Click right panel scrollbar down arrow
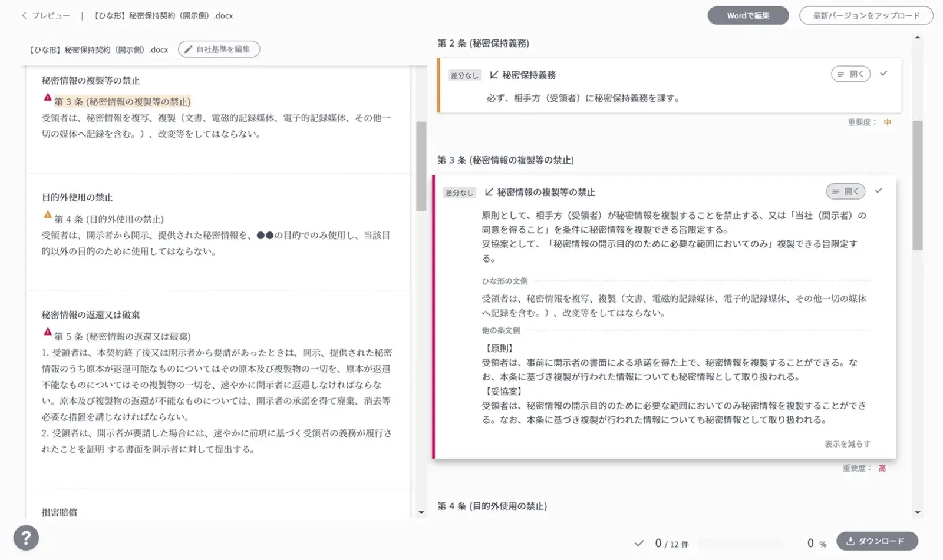The height and width of the screenshot is (560, 943). coord(917,512)
